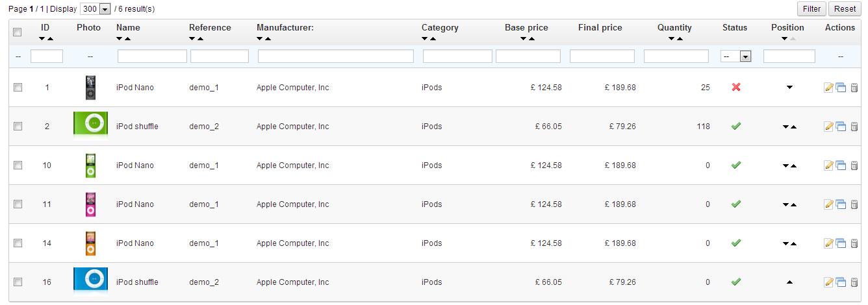
Task: Move product ID 2 down in position
Action: [x=785, y=127]
